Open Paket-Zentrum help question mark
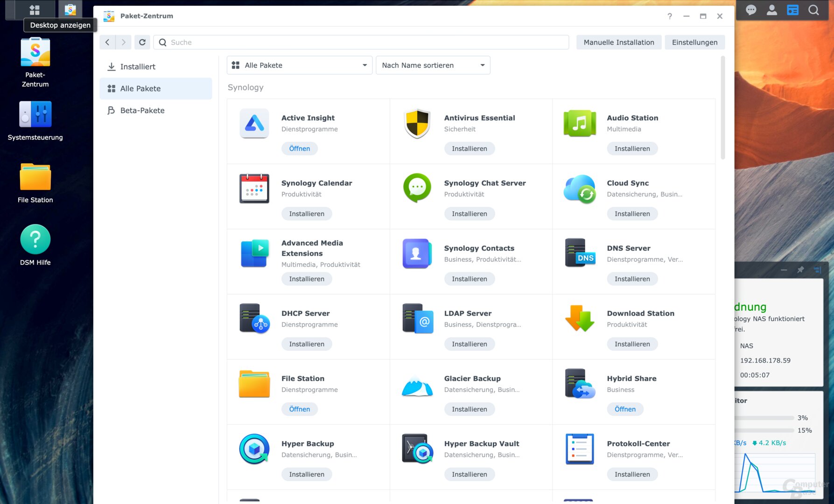 click(x=670, y=16)
